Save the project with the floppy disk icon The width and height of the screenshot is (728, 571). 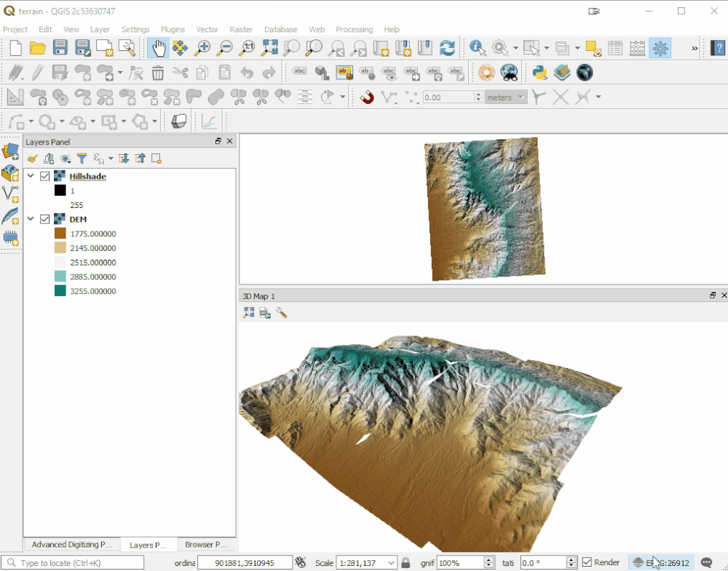[60, 48]
